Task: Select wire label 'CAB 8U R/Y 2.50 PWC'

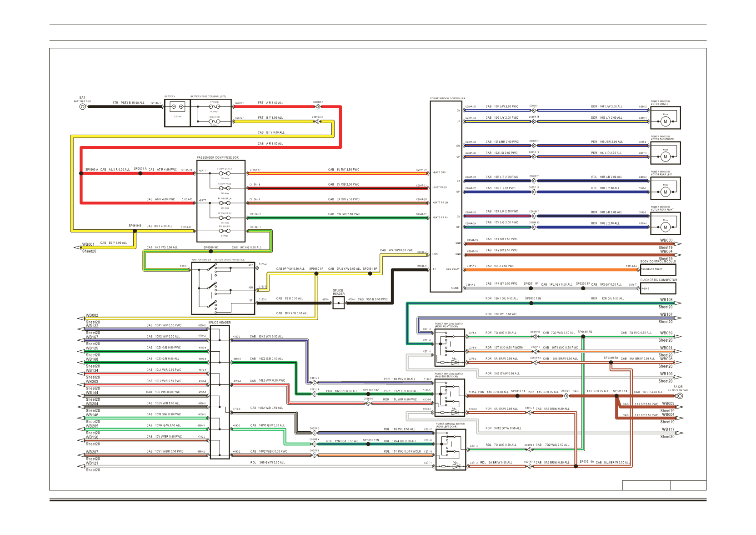Action: (344, 170)
